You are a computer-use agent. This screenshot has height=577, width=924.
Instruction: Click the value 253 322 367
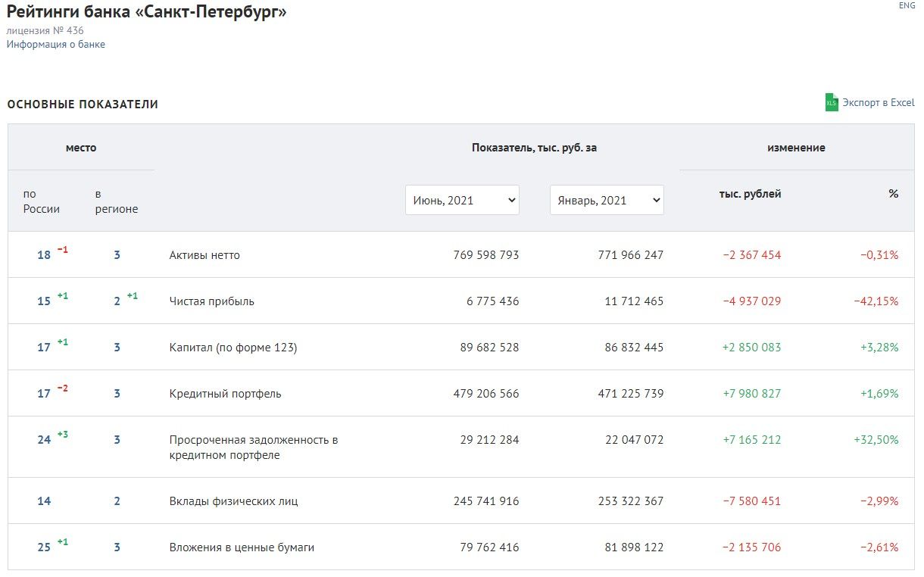click(630, 501)
